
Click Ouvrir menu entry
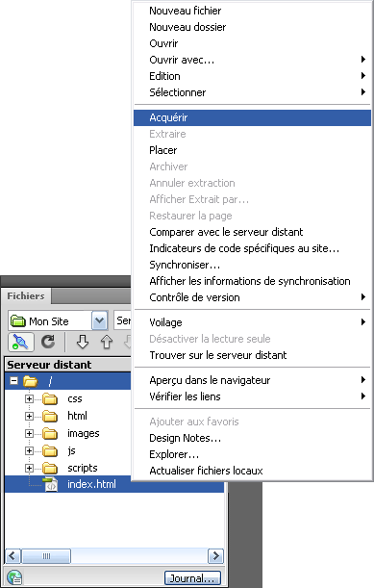tap(253, 43)
